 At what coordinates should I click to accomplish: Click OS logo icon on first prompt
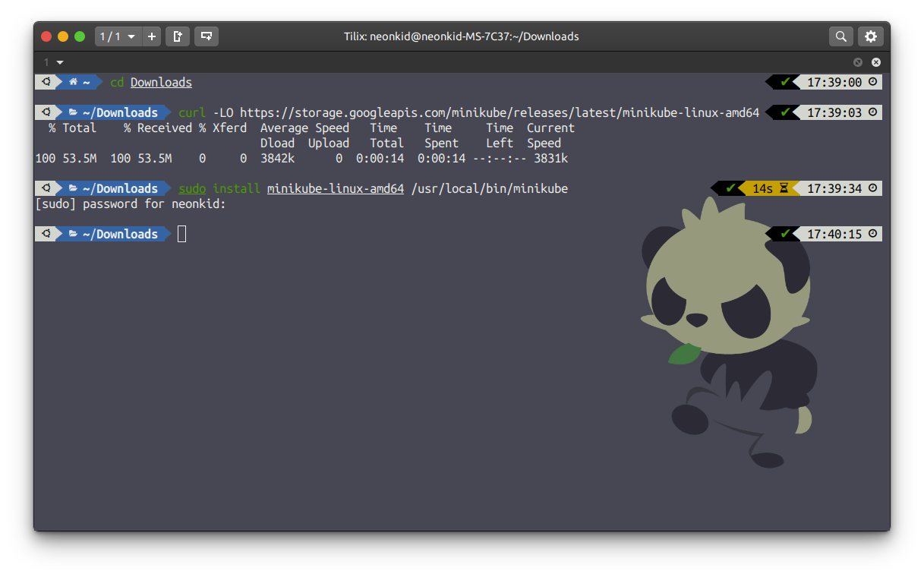[x=46, y=82]
